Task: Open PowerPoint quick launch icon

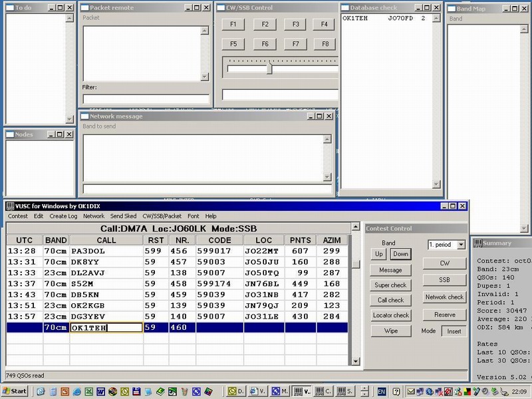Action: [x=65, y=392]
